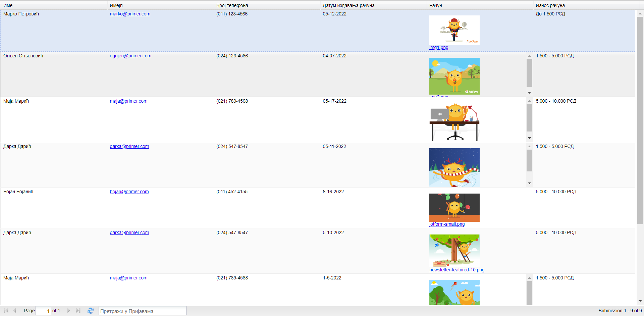Select the Огњен Огњеновић name cell

pyautogui.click(x=23, y=56)
